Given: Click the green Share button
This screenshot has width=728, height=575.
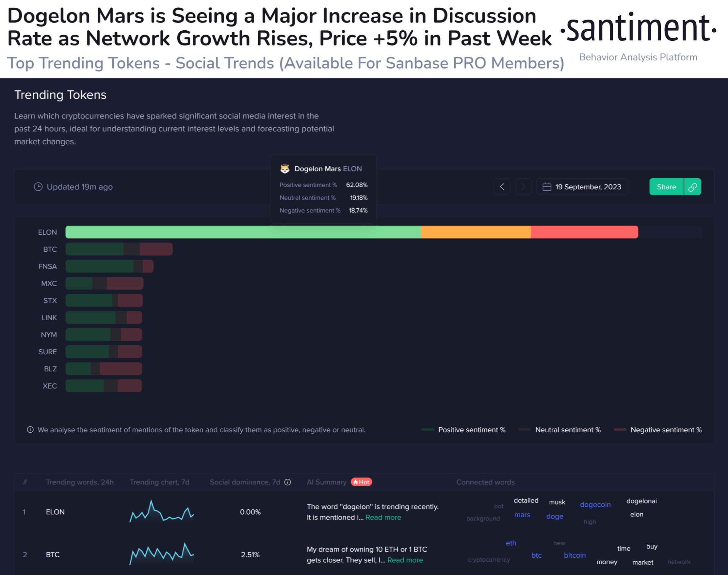Looking at the screenshot, I should click(x=666, y=187).
